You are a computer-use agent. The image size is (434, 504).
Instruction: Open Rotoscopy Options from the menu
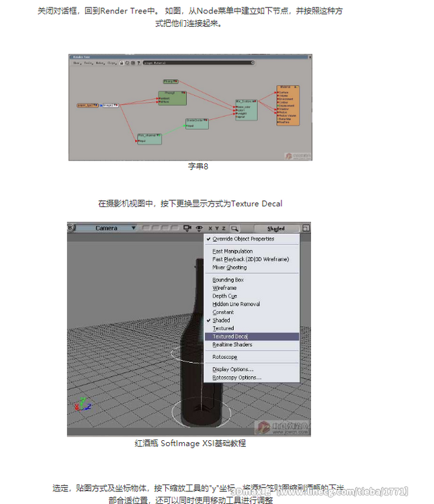coord(236,378)
